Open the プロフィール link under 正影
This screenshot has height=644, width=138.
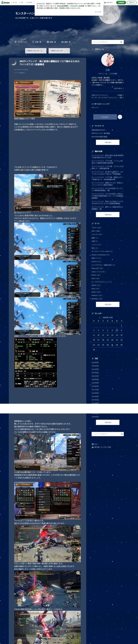[x=102, y=74]
